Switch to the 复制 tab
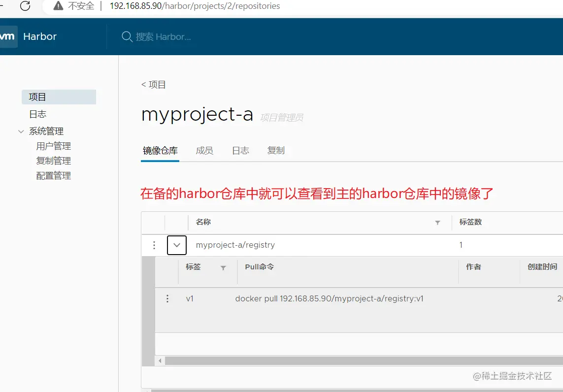The height and width of the screenshot is (392, 563). [276, 151]
